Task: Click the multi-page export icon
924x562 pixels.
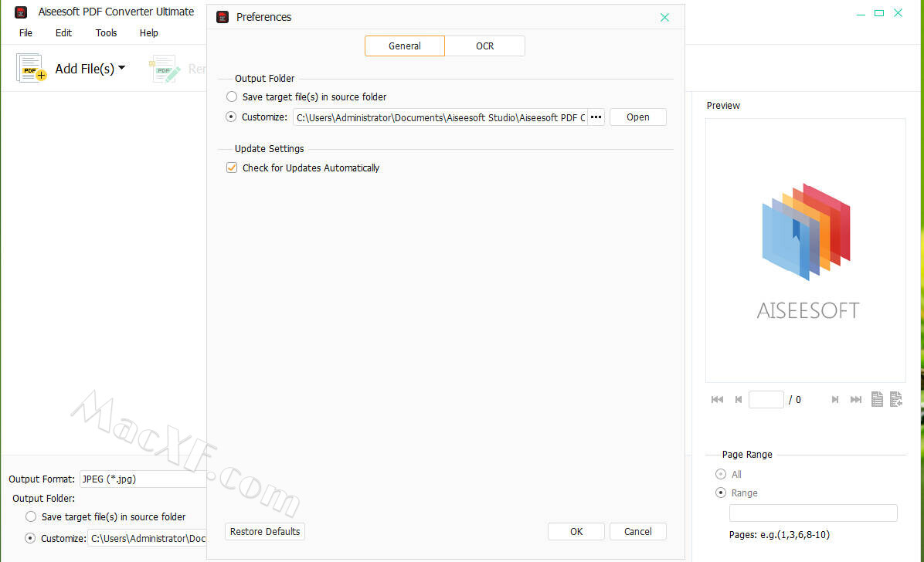Action: [x=895, y=399]
